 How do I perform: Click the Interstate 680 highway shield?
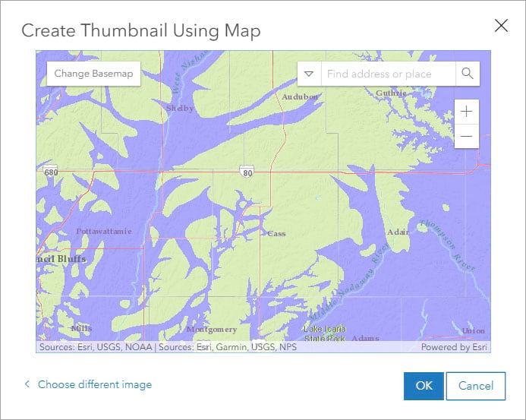pyautogui.click(x=51, y=171)
